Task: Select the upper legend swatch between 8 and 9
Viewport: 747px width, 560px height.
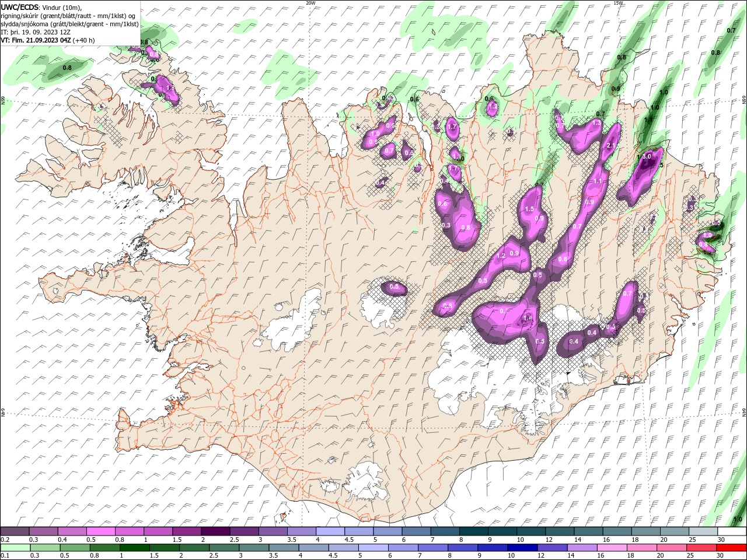Action: (x=473, y=531)
